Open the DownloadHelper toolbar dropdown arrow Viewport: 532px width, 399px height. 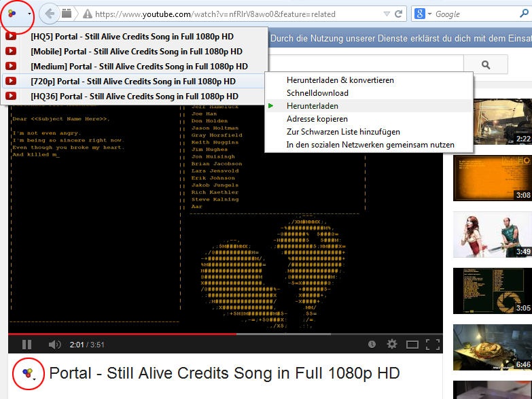(29, 14)
